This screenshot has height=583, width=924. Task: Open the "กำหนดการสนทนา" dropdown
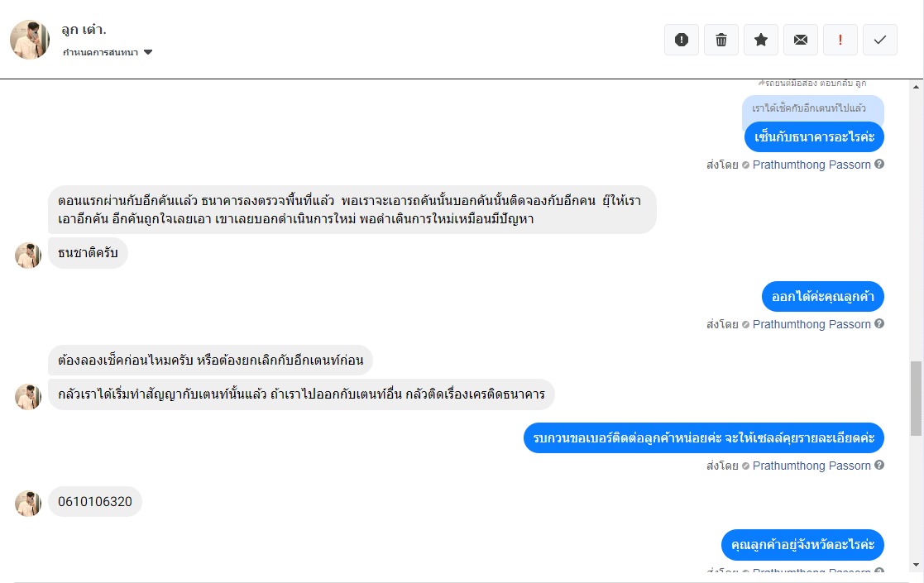point(101,52)
